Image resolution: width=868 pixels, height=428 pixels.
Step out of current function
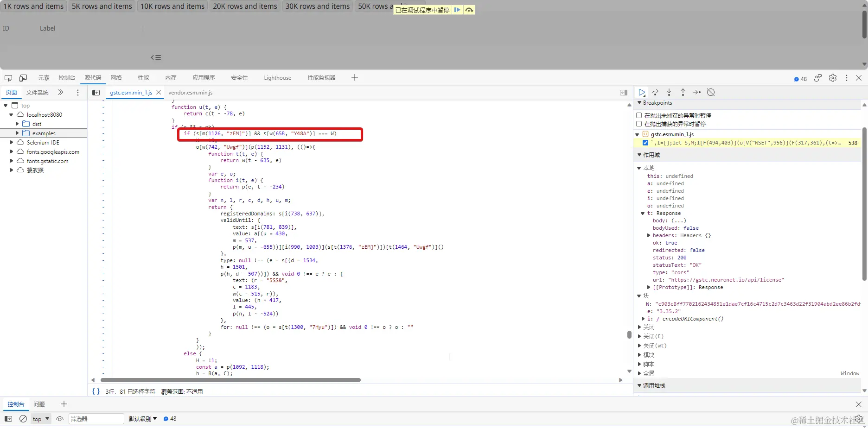(683, 92)
